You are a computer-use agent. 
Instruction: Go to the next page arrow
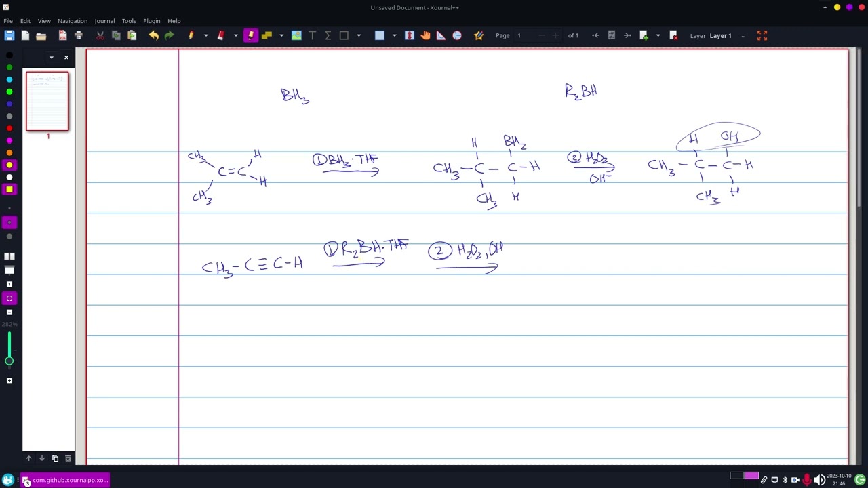pyautogui.click(x=627, y=35)
